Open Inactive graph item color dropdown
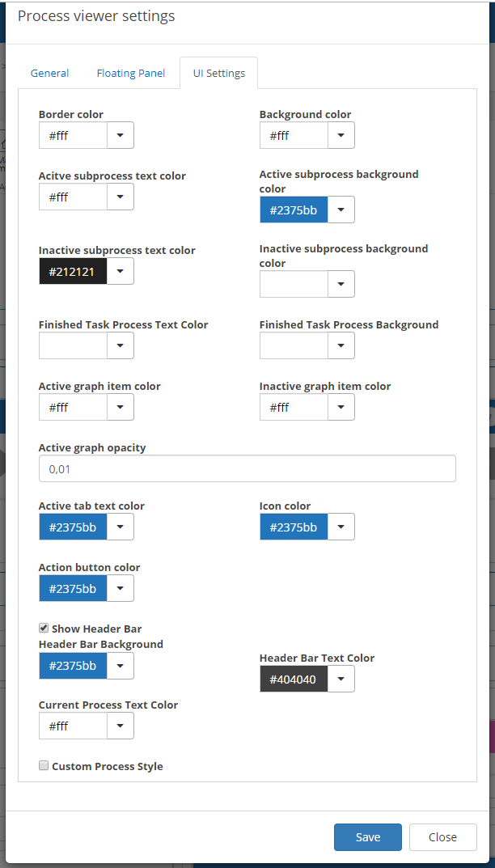Viewport: 495px width, 868px height. click(x=341, y=407)
